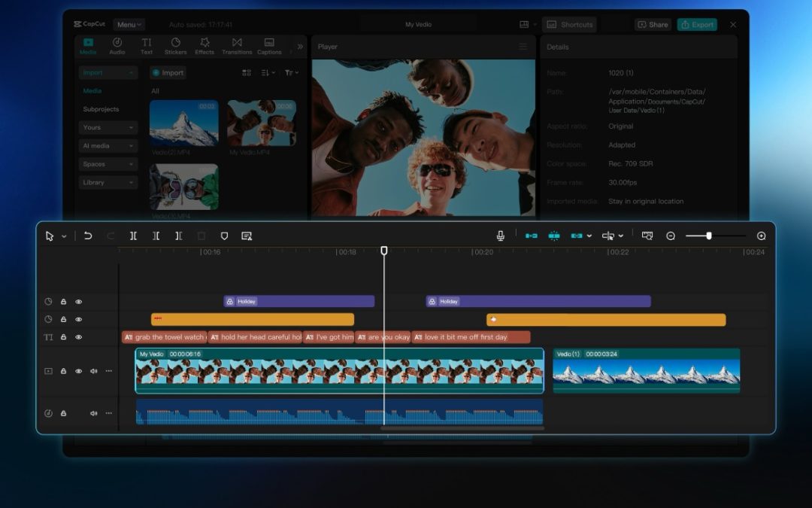Click the zoom in plus icon
The height and width of the screenshot is (508, 812).
[761, 236]
